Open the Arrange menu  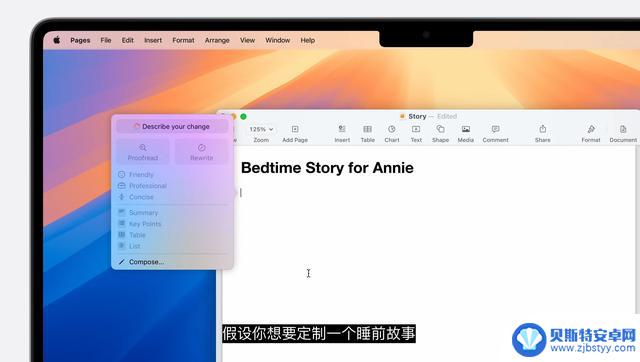(217, 40)
